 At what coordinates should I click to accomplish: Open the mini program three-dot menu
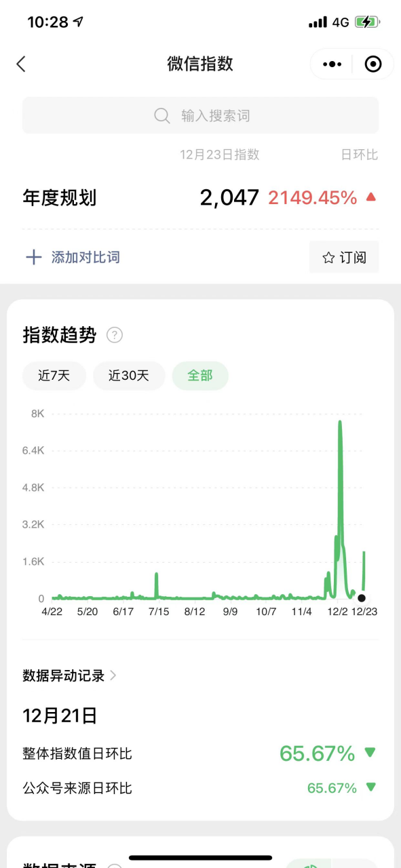332,64
